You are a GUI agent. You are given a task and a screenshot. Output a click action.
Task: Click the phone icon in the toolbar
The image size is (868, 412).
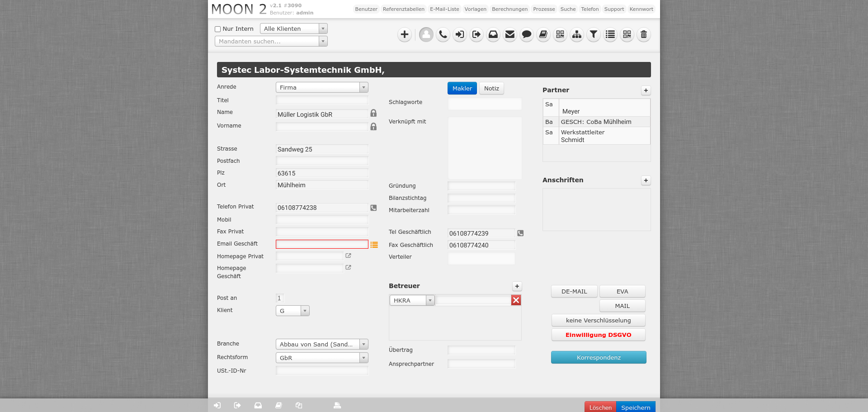pyautogui.click(x=443, y=34)
